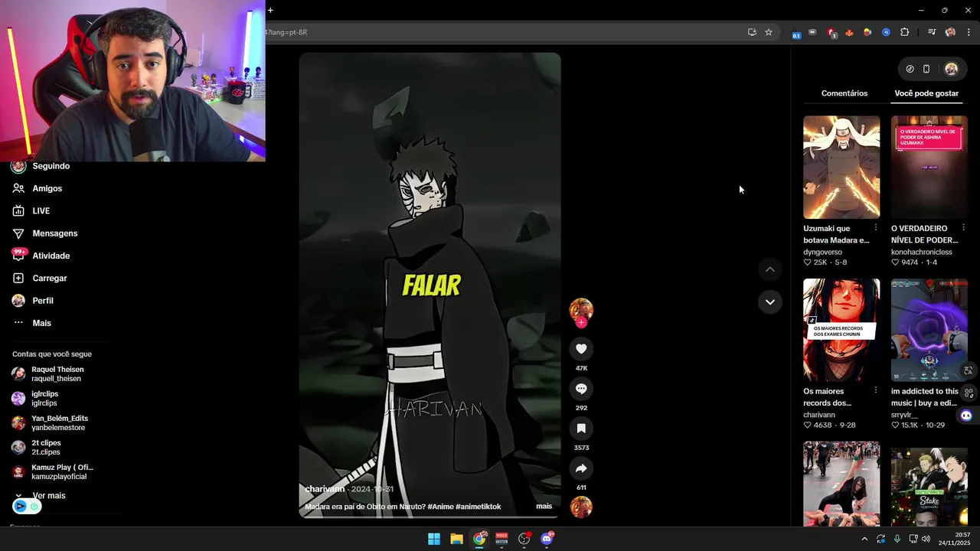Switch to the Você pode gostar tab
This screenshot has height=551, width=980.
[926, 93]
